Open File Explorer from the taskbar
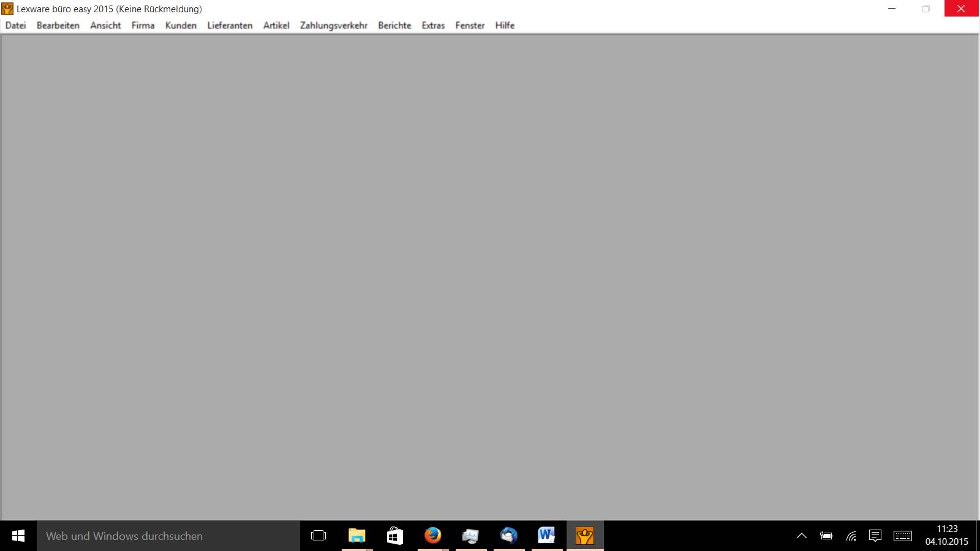The image size is (980, 551). [356, 536]
